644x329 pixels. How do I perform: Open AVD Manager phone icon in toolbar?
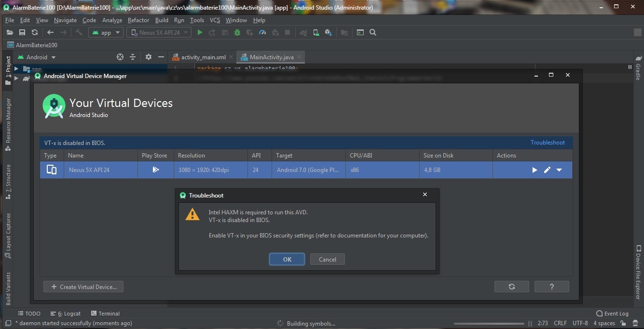pos(316,32)
